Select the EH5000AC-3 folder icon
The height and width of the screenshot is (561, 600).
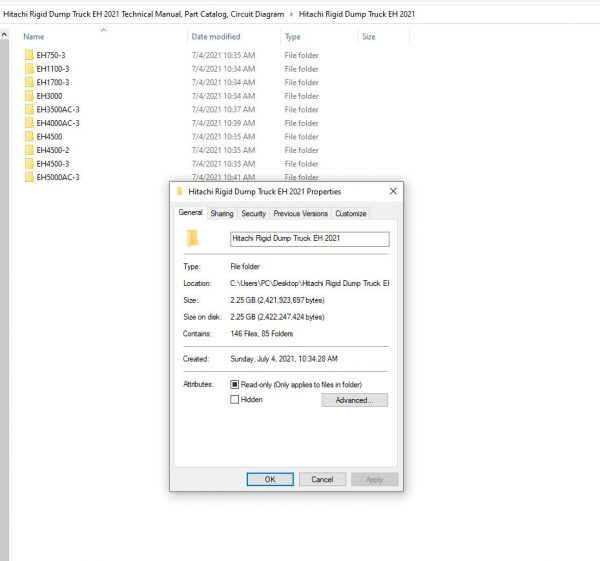[x=29, y=177]
